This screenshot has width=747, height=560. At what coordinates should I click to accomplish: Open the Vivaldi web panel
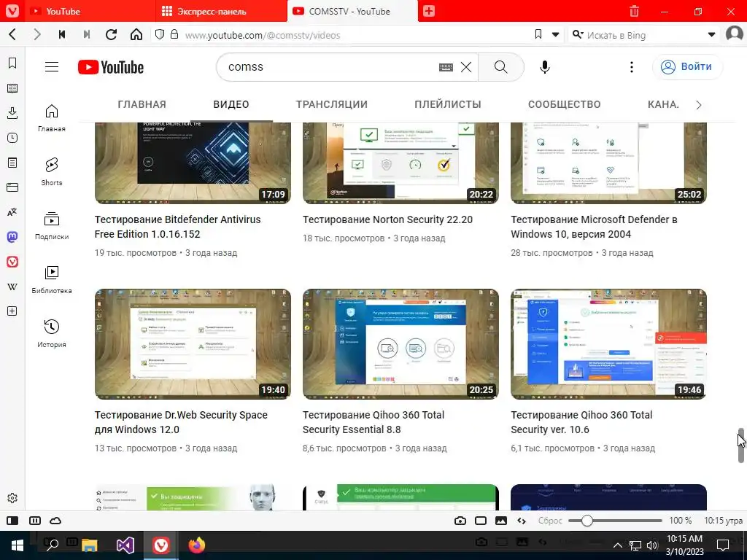(x=12, y=262)
